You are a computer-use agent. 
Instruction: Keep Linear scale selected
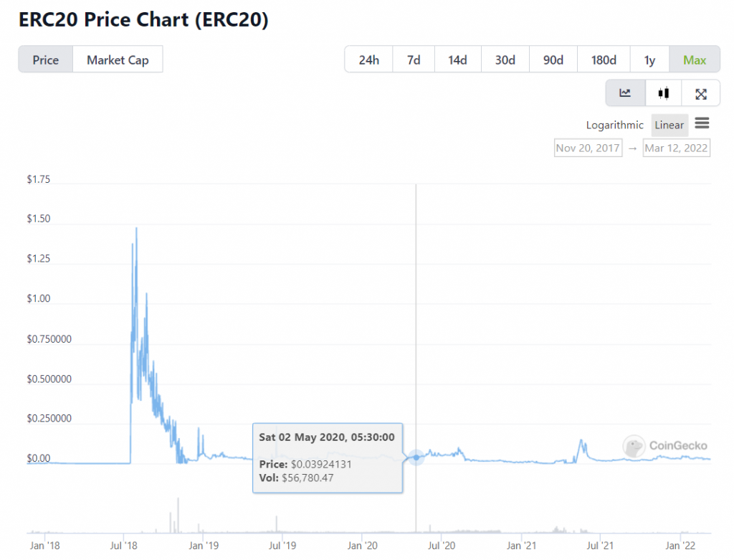pos(669,125)
